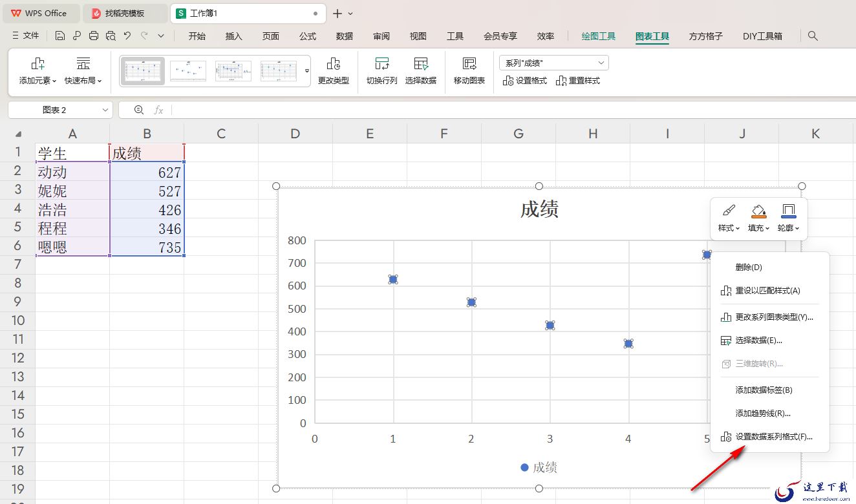The height and width of the screenshot is (504, 856).
Task: Select the chart title 成绩
Action: click(x=539, y=209)
